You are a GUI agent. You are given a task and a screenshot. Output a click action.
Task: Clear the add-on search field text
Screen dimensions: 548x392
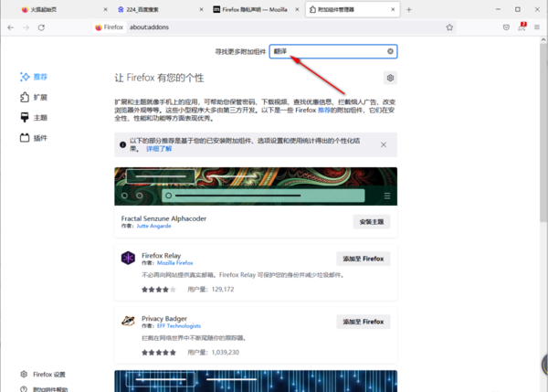(x=390, y=51)
